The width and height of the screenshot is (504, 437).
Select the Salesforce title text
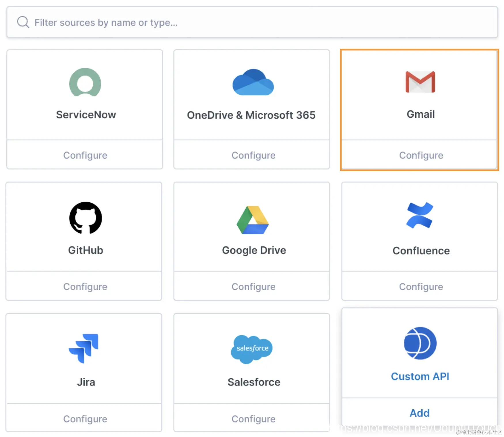point(254,382)
